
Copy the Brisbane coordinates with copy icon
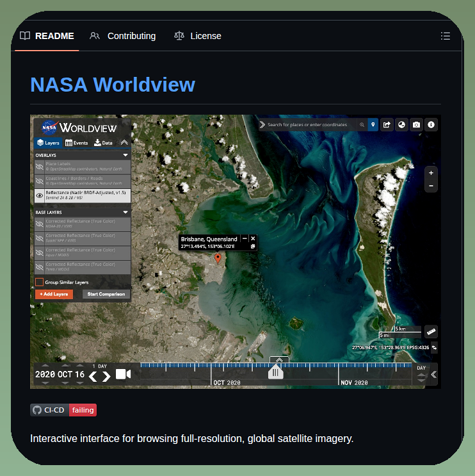(x=253, y=247)
